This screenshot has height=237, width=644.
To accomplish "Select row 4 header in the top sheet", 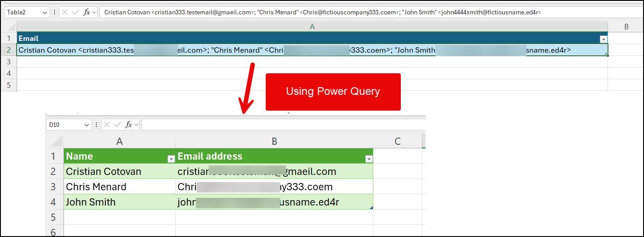I will coord(8,73).
